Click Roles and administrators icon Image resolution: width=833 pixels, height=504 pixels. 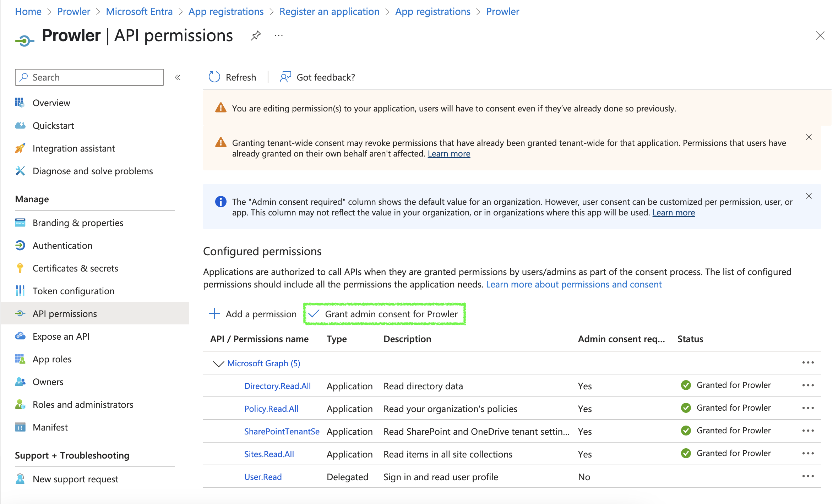(x=20, y=404)
